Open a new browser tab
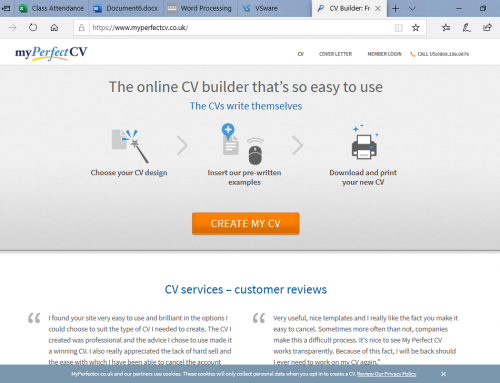500x383 pixels. pos(395,8)
